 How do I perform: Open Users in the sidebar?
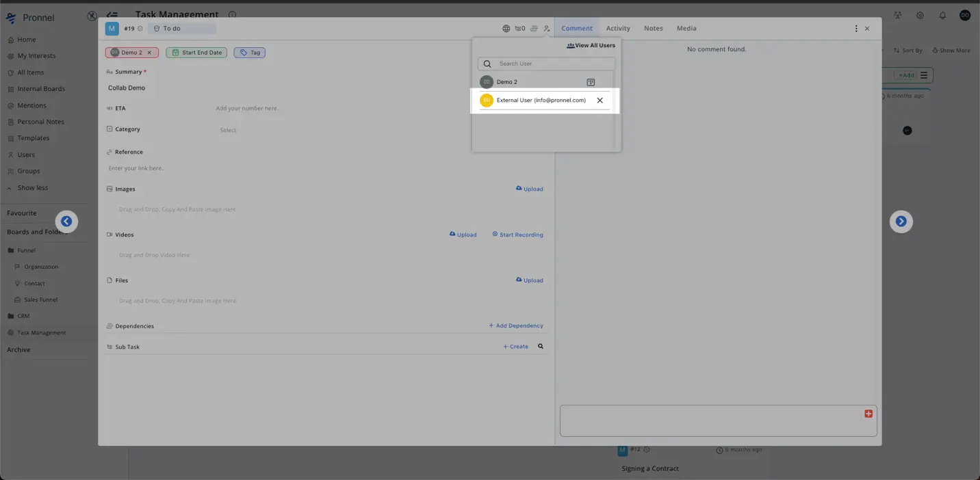26,155
